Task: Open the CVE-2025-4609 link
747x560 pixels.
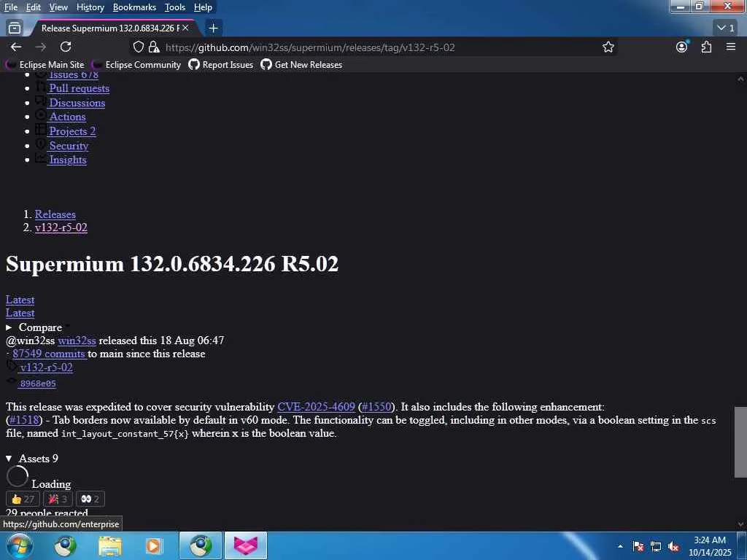Action: (316, 407)
